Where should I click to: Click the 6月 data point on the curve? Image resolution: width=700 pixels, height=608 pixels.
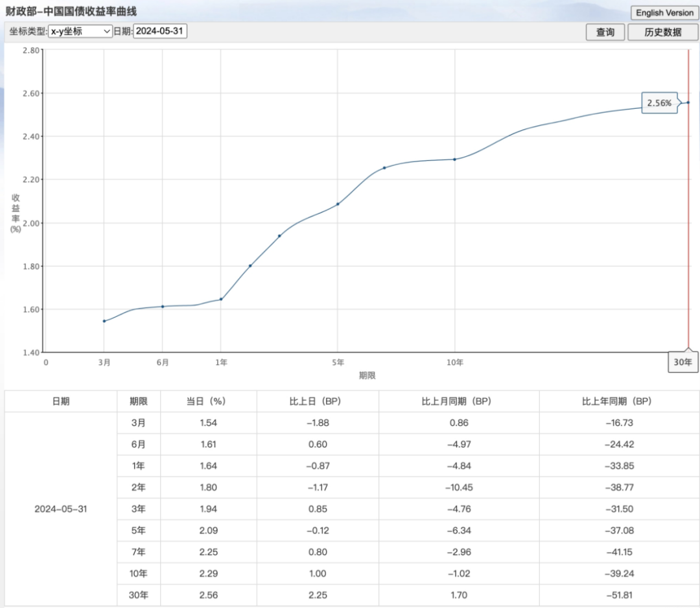(163, 307)
